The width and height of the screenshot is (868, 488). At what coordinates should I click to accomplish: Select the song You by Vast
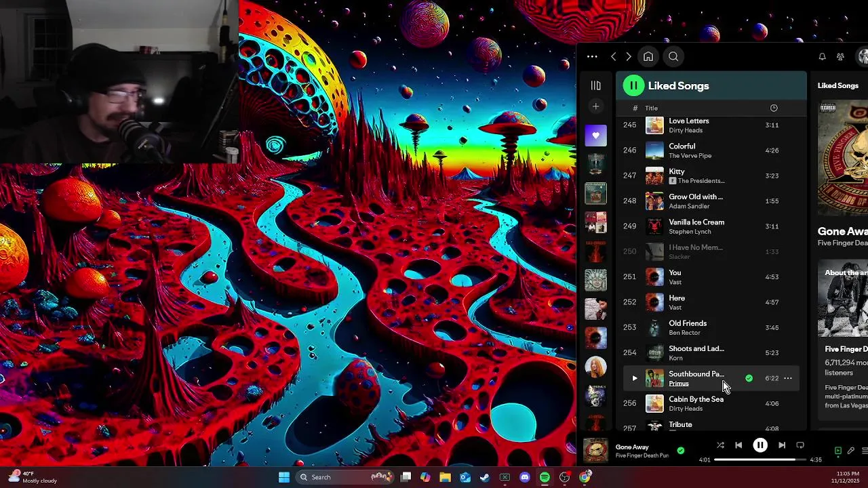point(711,277)
